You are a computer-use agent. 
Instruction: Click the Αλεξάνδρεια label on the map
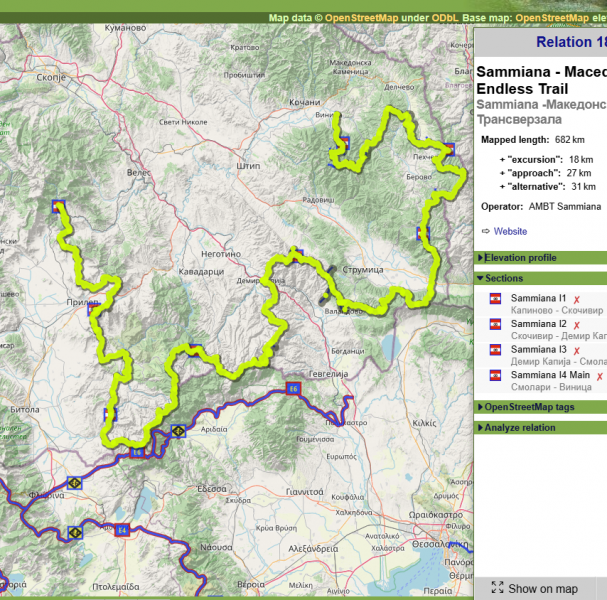313,549
